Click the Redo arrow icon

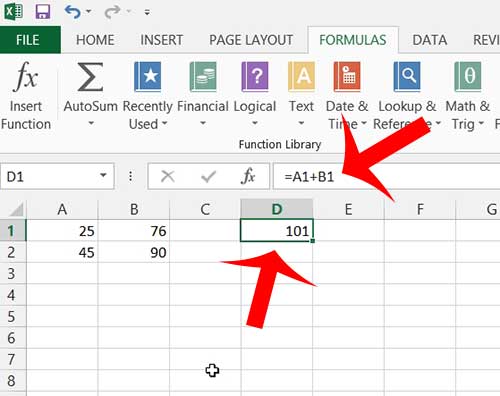pos(112,12)
